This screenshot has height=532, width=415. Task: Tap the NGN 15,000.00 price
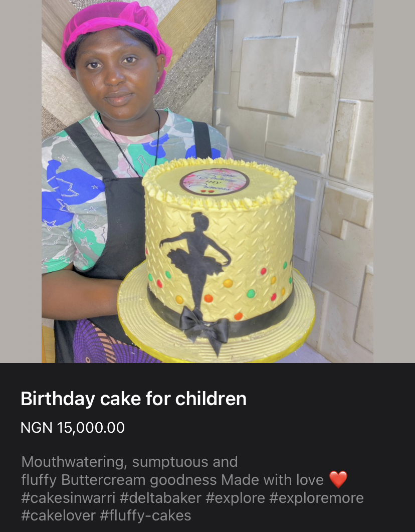[73, 428]
